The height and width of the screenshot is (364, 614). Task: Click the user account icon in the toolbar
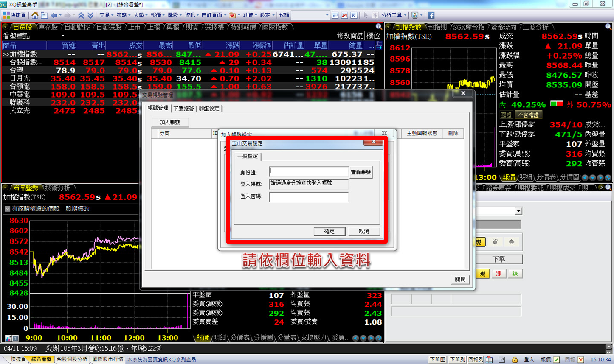pos(415,15)
